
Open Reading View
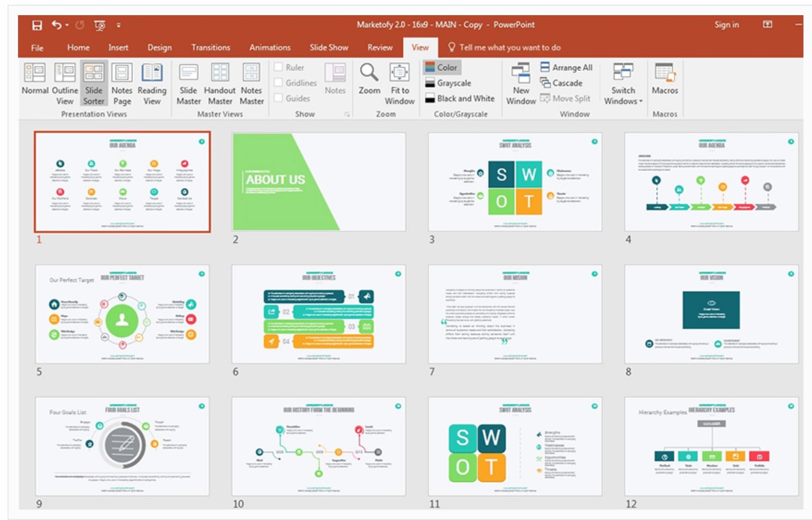(x=152, y=84)
